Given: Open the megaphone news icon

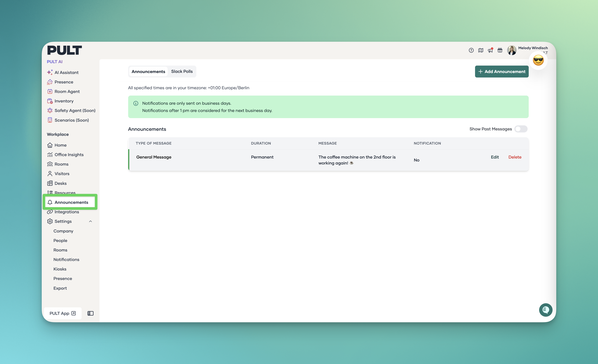Looking at the screenshot, I should coord(490,50).
